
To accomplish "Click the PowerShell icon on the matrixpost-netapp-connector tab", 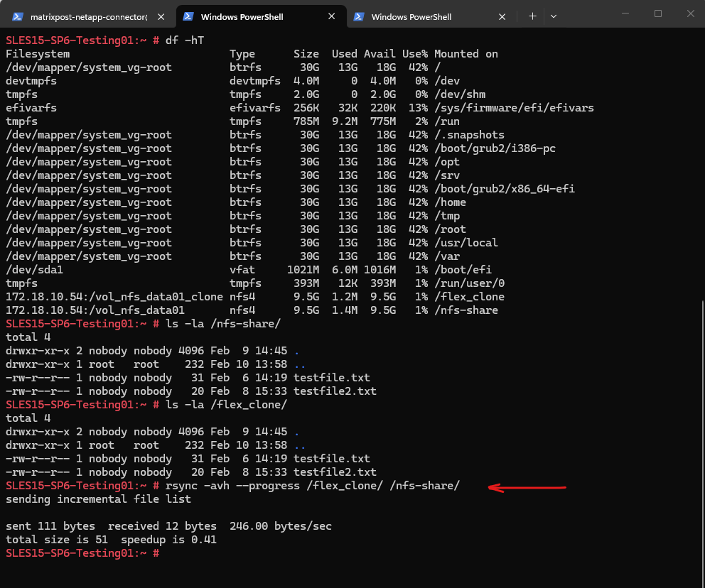I will coord(16,16).
